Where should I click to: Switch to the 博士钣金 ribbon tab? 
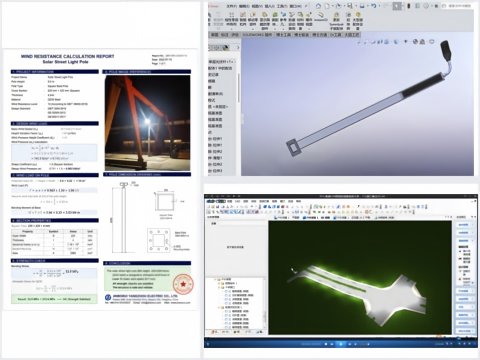(x=302, y=35)
